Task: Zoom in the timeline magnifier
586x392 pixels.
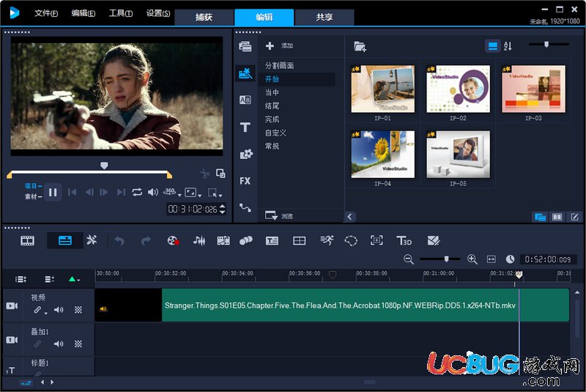Action: coord(472,259)
